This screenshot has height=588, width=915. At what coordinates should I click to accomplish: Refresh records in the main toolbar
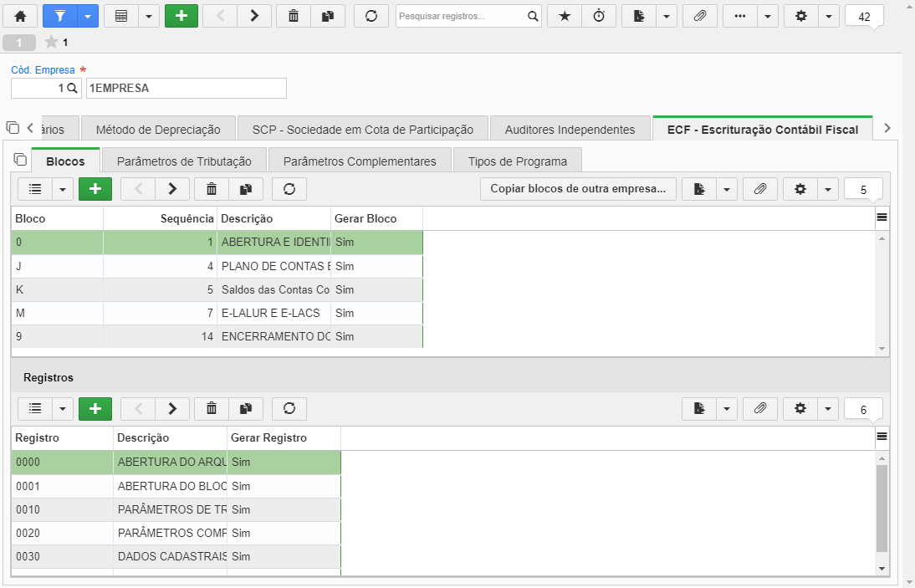(x=371, y=17)
